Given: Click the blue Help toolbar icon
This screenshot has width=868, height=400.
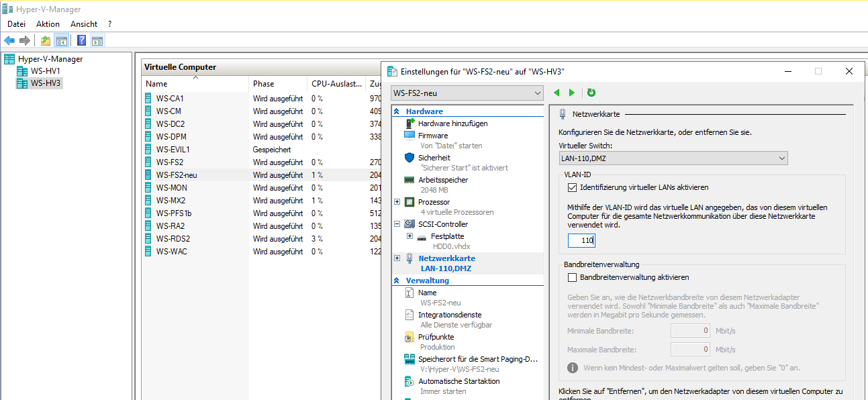Looking at the screenshot, I should [x=82, y=41].
